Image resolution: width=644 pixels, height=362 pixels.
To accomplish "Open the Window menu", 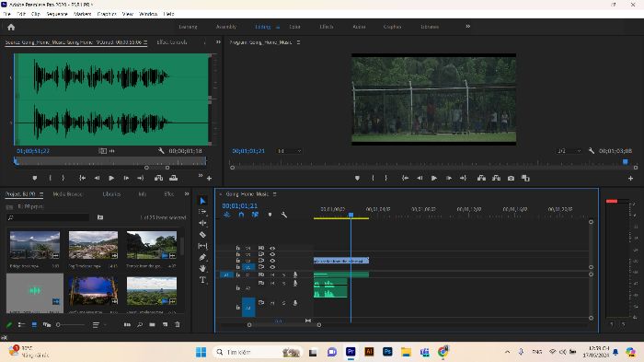I will coord(148,14).
